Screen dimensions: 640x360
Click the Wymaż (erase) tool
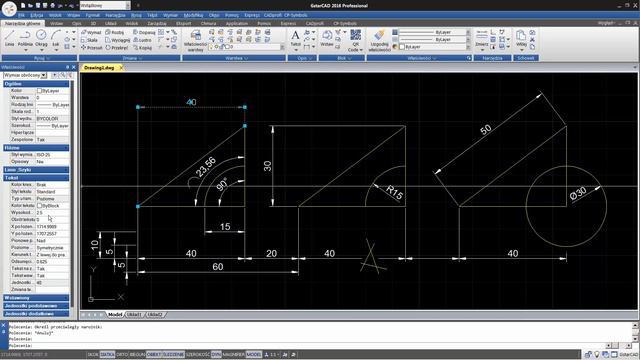coord(91,32)
